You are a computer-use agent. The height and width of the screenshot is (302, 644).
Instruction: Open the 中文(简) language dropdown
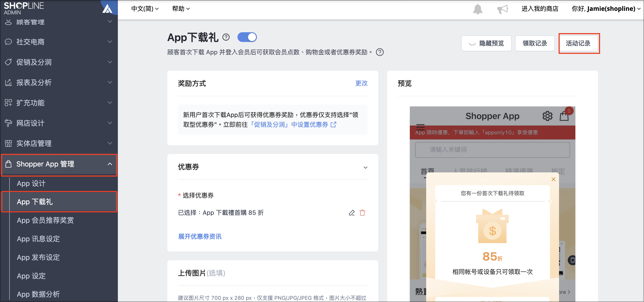tap(145, 9)
